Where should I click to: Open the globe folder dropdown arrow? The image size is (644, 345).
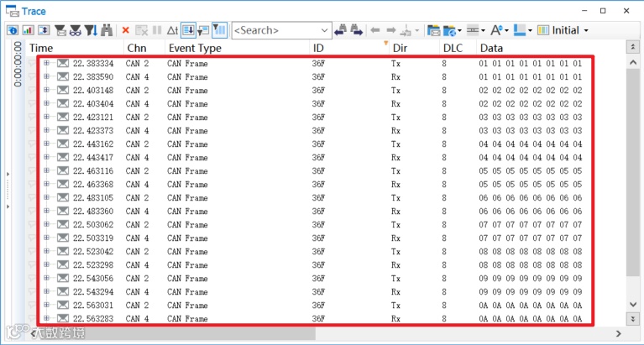459,30
